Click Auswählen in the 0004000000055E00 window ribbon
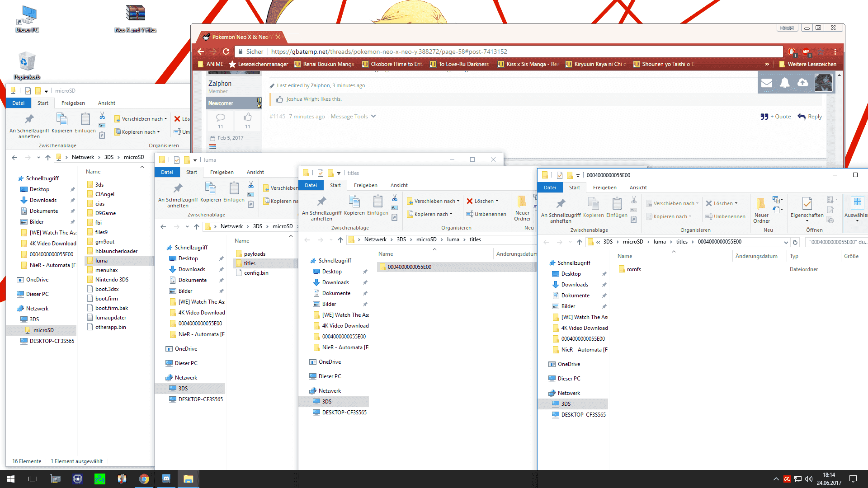Screen dimensions: 868x488 click(x=857, y=210)
